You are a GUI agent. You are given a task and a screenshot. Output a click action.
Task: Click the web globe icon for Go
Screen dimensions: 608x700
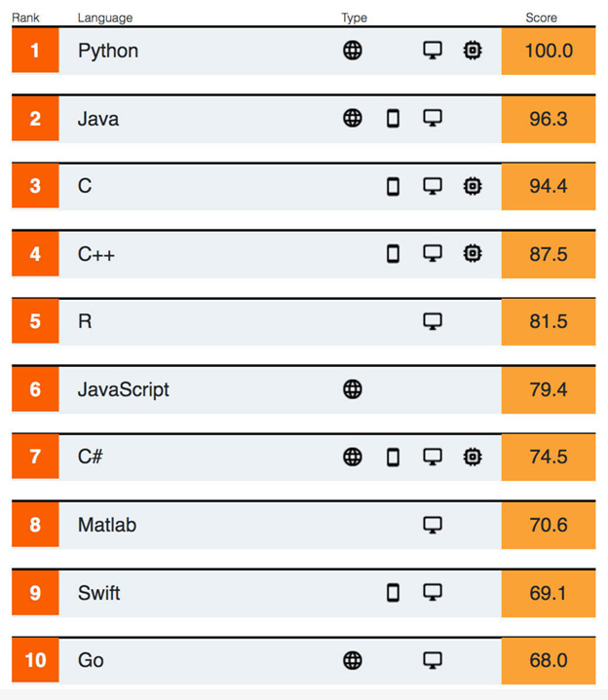pos(353,660)
